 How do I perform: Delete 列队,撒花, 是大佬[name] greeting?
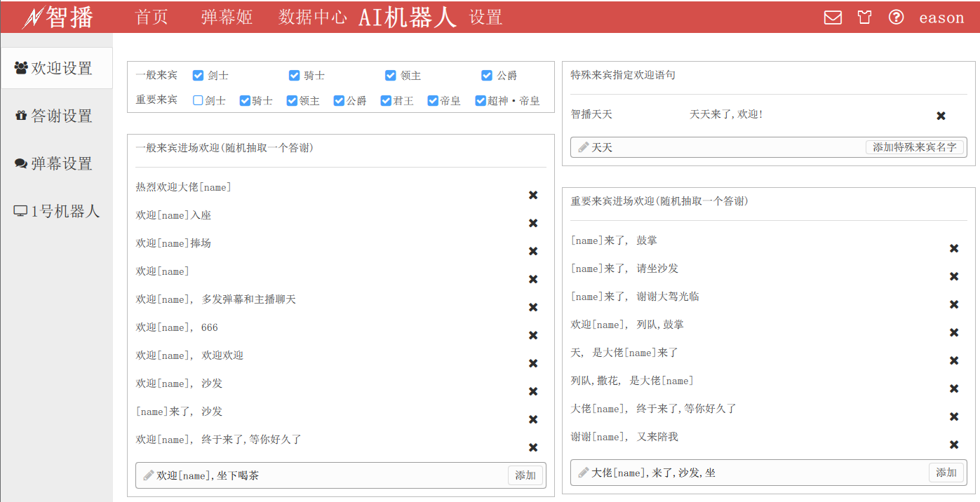[x=954, y=388]
